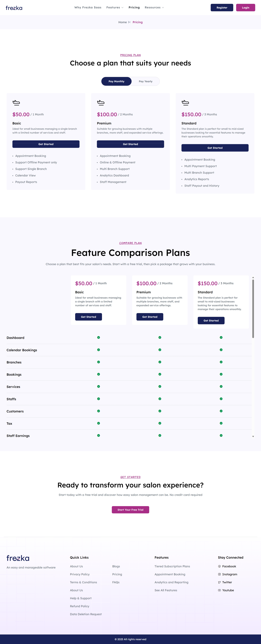Click the Standard plan card icon
261x644 pixels.
click(x=185, y=102)
